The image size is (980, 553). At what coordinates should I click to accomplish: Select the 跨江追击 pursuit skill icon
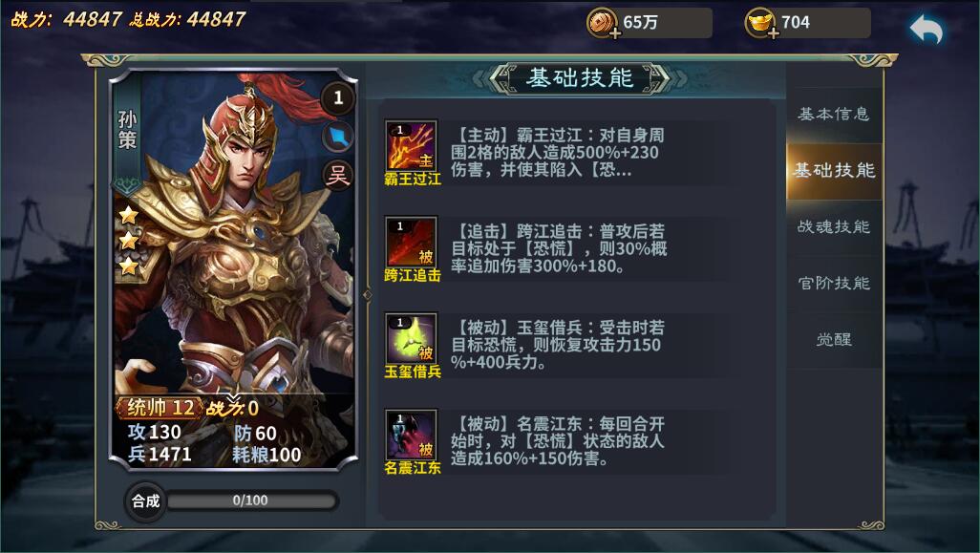coord(411,242)
